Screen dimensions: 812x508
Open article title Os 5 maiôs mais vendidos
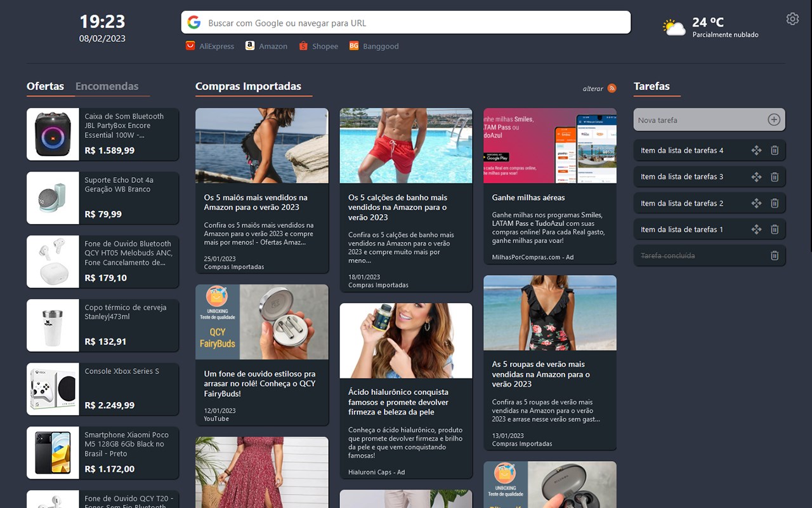tap(256, 203)
